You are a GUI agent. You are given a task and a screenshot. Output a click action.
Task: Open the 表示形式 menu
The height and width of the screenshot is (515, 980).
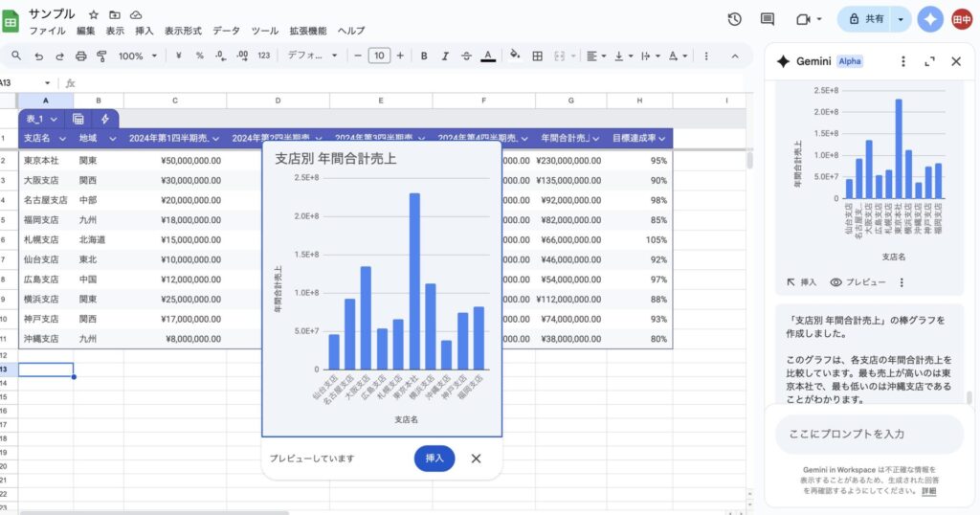coord(183,31)
